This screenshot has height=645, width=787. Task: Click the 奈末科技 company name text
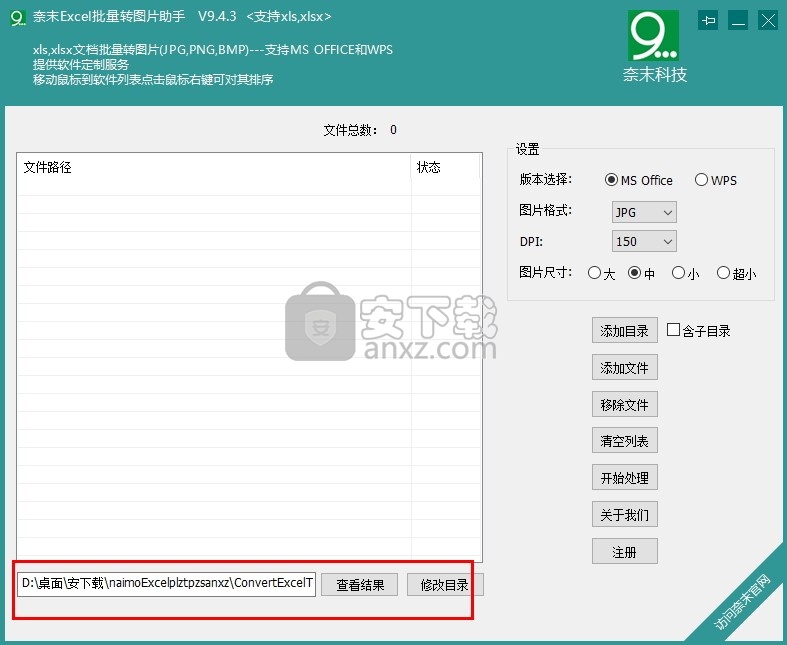(x=654, y=75)
